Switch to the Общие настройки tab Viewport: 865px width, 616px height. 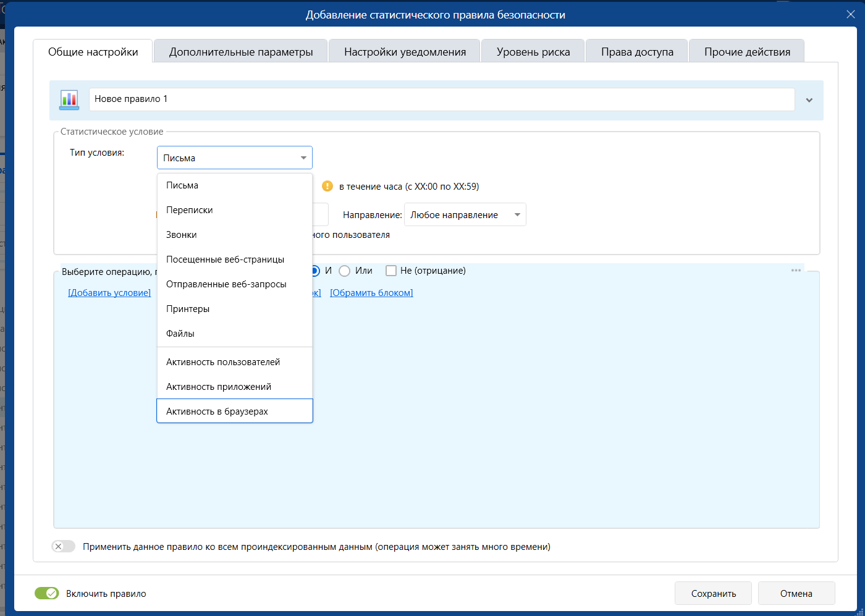tap(93, 52)
